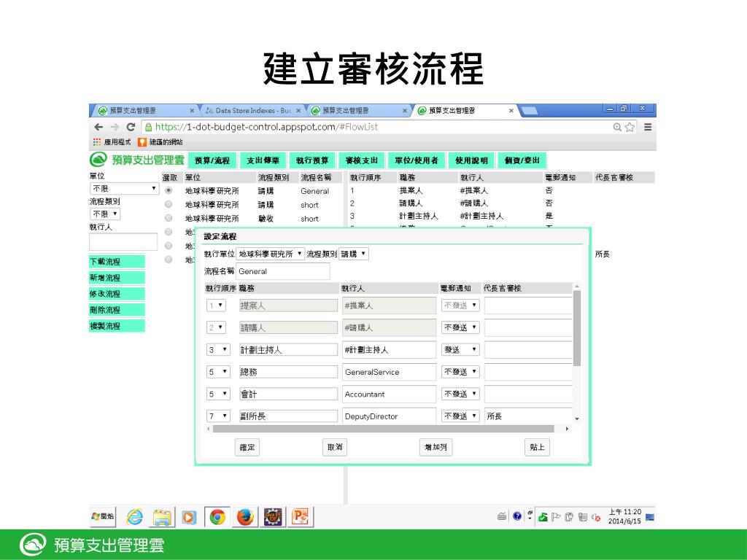This screenshot has height=560, width=747.
Task: Click the 確定 button
Action: point(247,447)
